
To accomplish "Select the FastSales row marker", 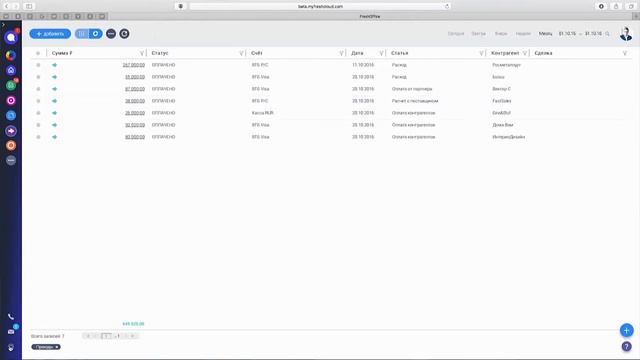I will click(38, 101).
